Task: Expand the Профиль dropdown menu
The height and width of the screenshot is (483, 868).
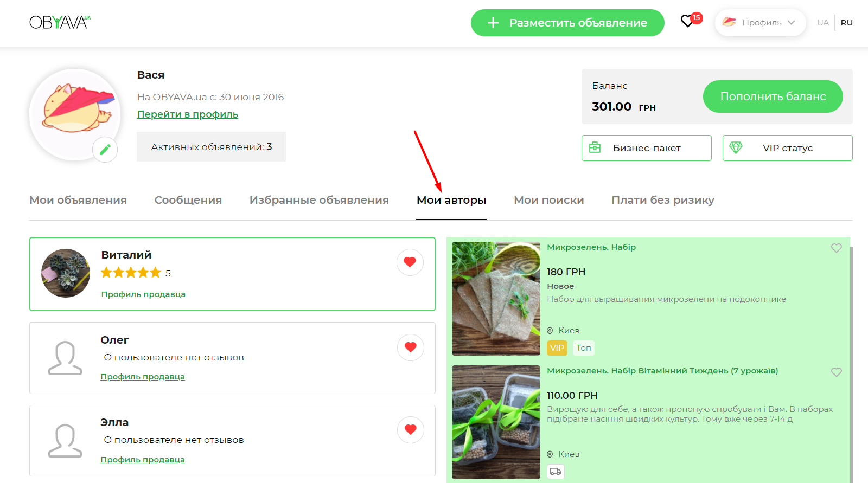Action: (760, 23)
